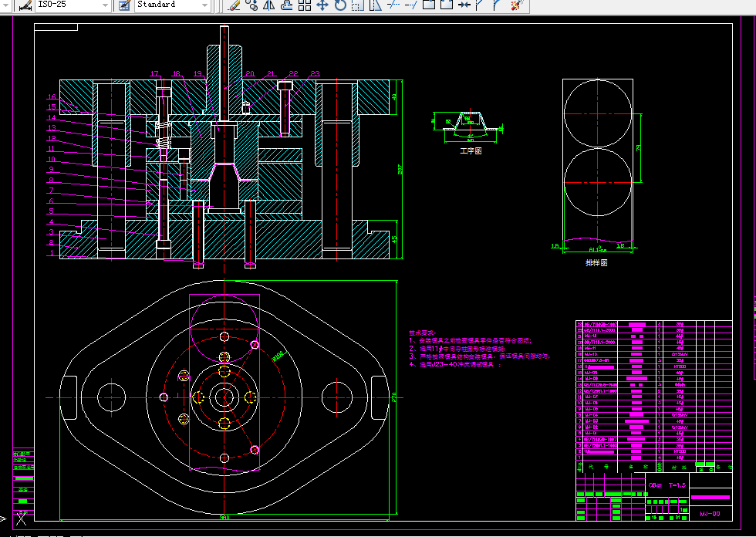Click part balloon number 18
This screenshot has width=756, height=537.
click(177, 74)
